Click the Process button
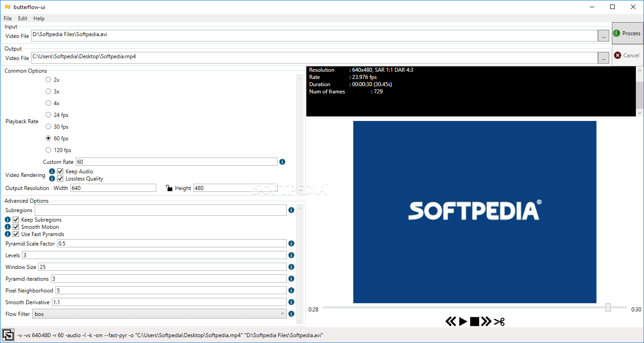 click(x=627, y=33)
